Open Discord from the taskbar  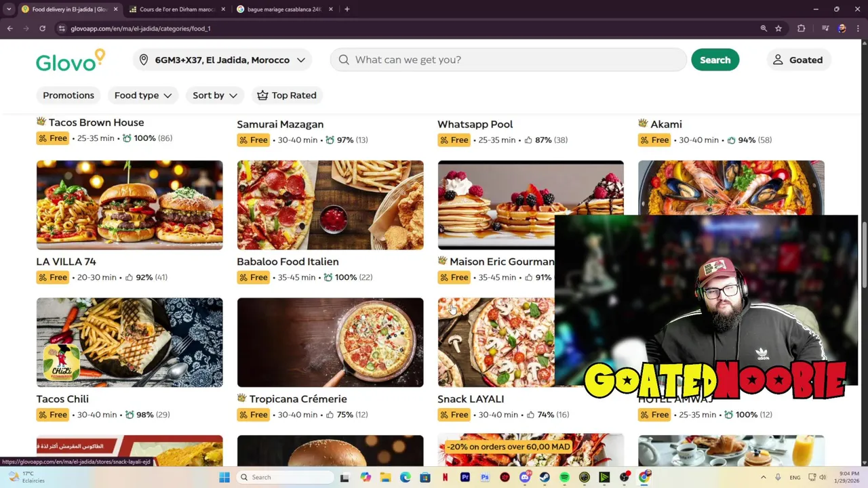pos(524,477)
